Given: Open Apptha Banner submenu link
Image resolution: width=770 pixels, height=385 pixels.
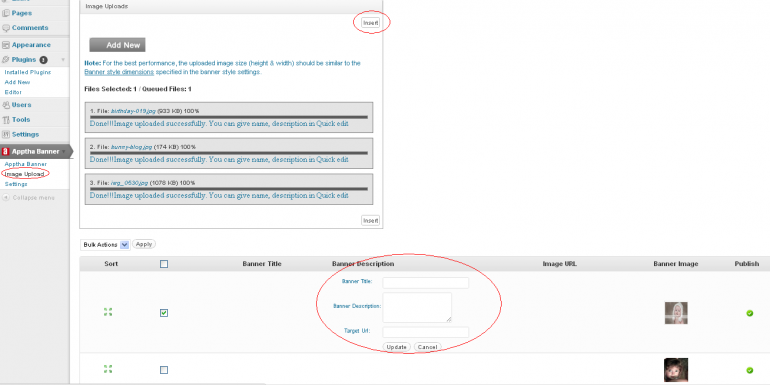Looking at the screenshot, I should click(26, 164).
